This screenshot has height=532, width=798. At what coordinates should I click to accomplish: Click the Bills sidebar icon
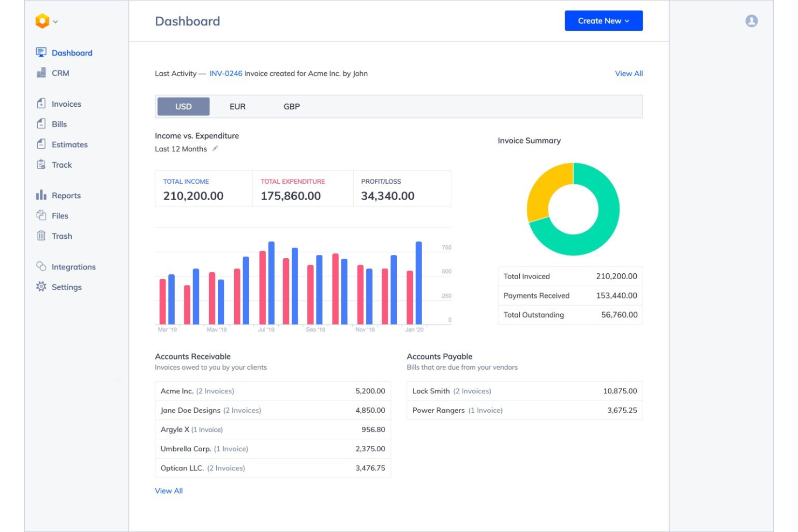(41, 124)
